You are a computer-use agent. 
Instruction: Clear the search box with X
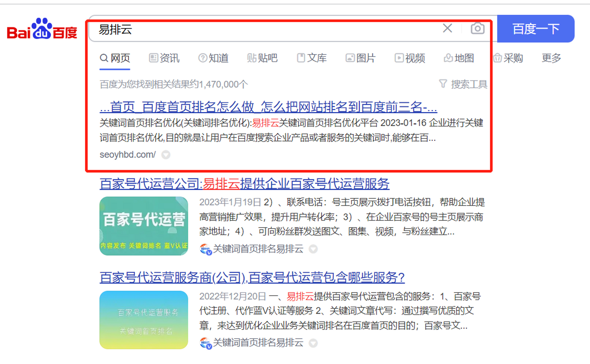(x=447, y=28)
